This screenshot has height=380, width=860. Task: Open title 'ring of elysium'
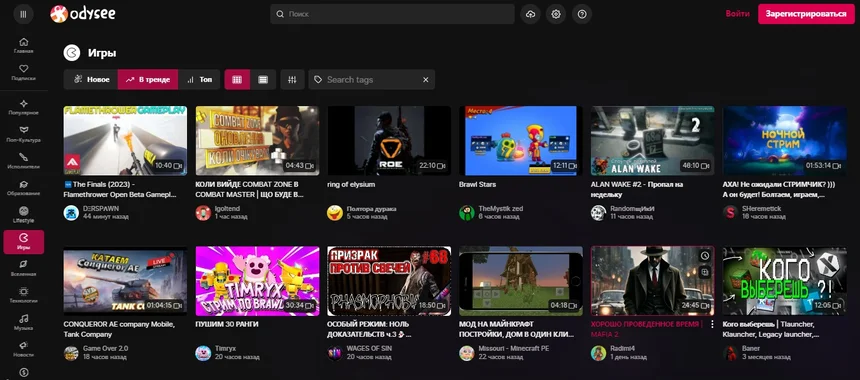(x=351, y=185)
